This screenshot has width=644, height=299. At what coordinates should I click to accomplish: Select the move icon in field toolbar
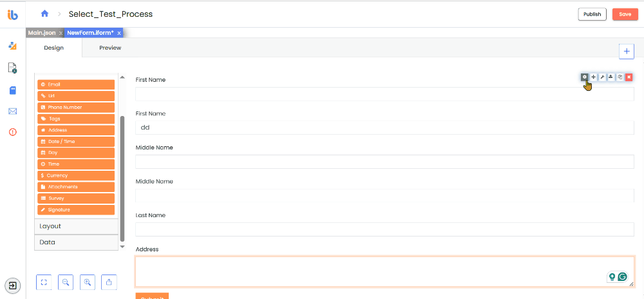[594, 77]
